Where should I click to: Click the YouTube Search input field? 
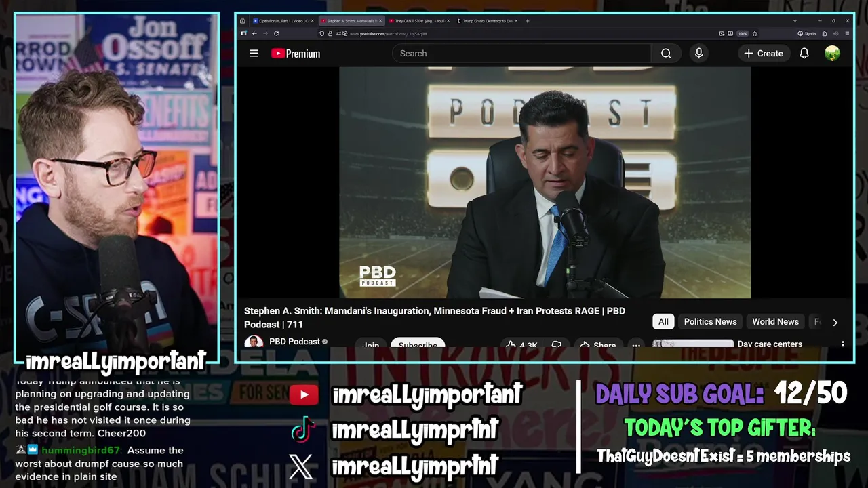[521, 54]
